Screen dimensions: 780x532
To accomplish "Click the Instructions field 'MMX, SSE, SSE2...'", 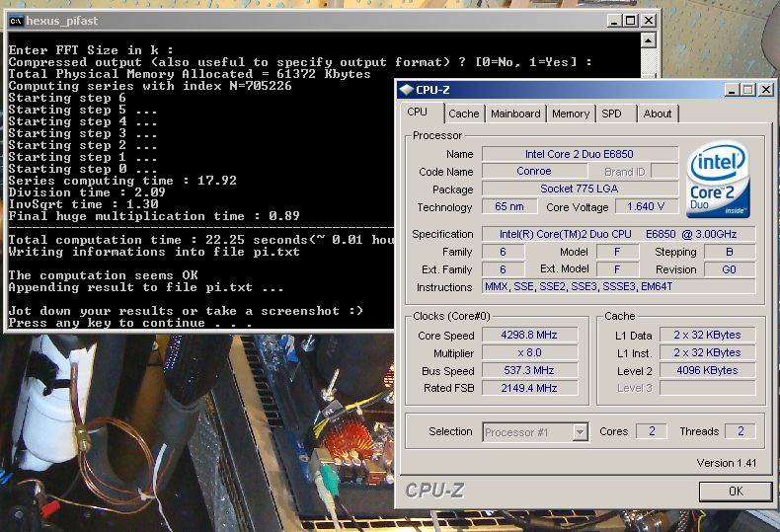I will point(618,286).
